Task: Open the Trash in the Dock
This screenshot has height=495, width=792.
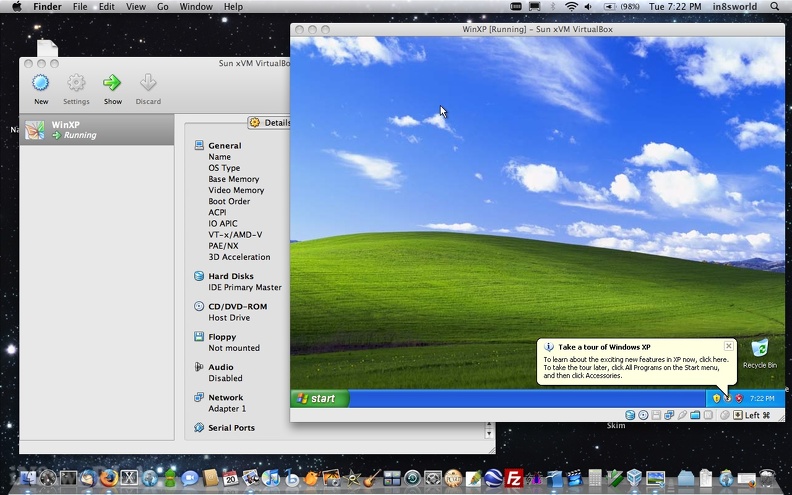Action: pyautogui.click(x=767, y=477)
